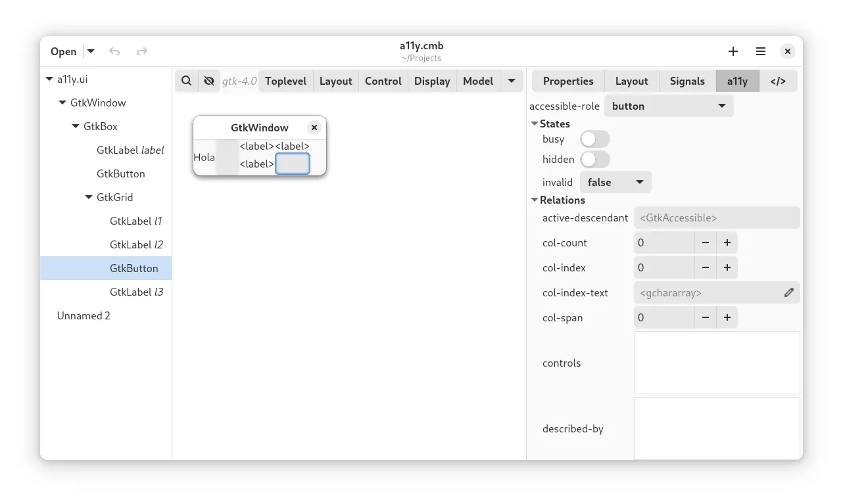Open the accessible-role button dropdown

coord(668,106)
